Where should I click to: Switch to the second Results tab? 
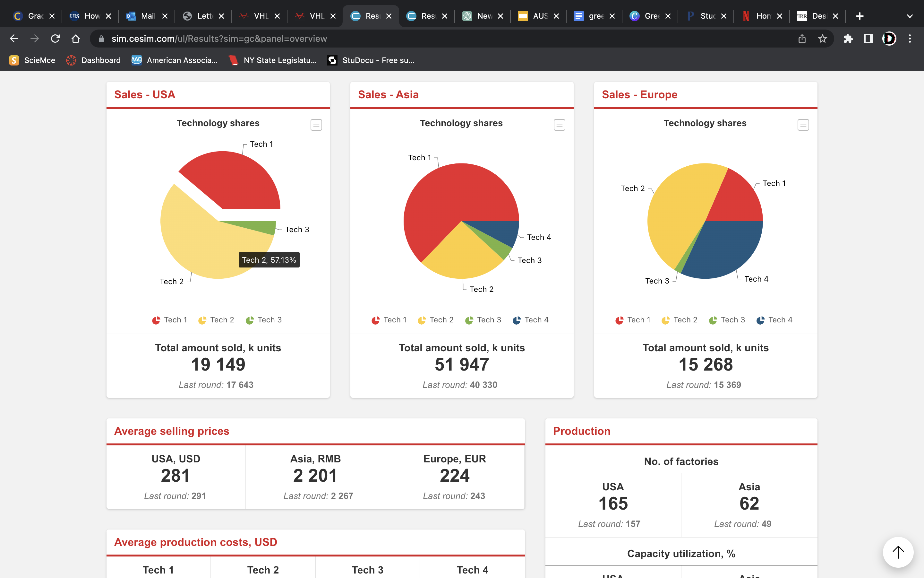coord(427,16)
